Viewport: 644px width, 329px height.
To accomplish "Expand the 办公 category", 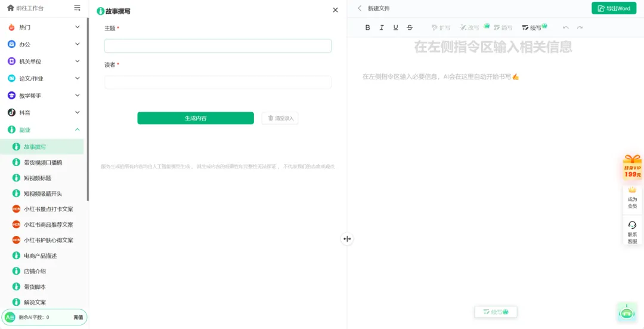I will (x=77, y=44).
